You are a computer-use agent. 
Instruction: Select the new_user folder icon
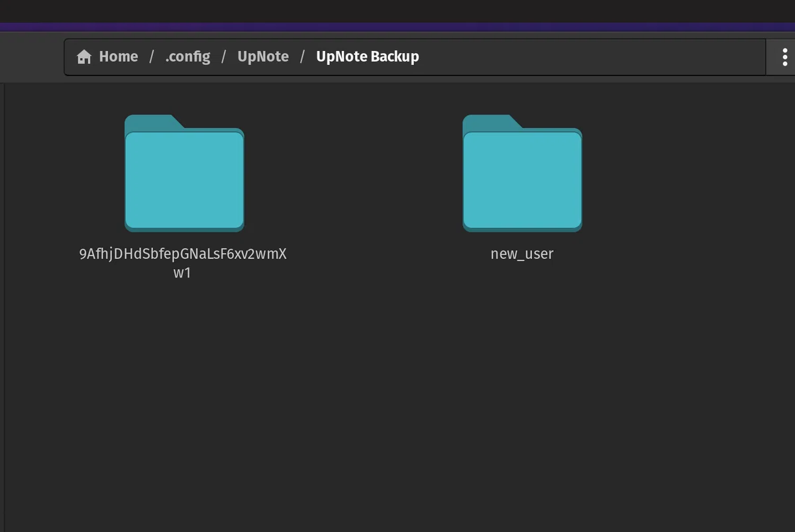pos(522,173)
